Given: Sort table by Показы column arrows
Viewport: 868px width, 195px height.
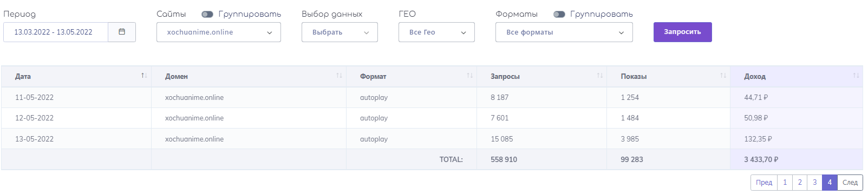Looking at the screenshot, I should coord(723,76).
